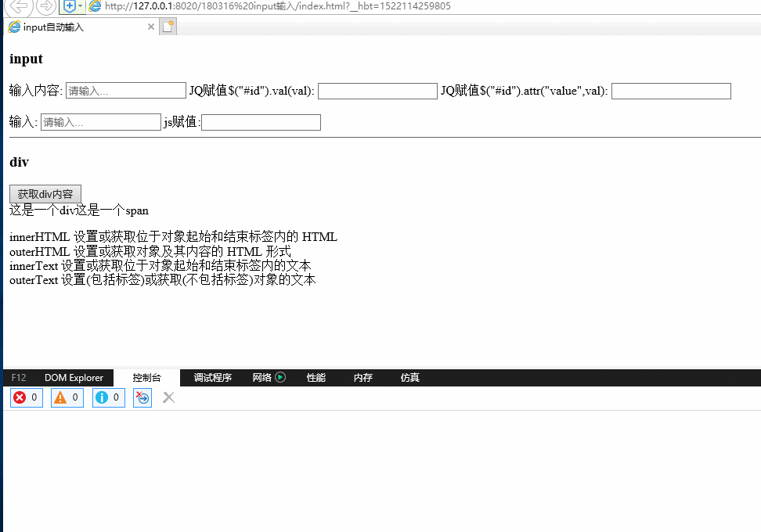Screen dimensions: 761x532
Task: Click the network recording play icon
Action: click(x=280, y=377)
